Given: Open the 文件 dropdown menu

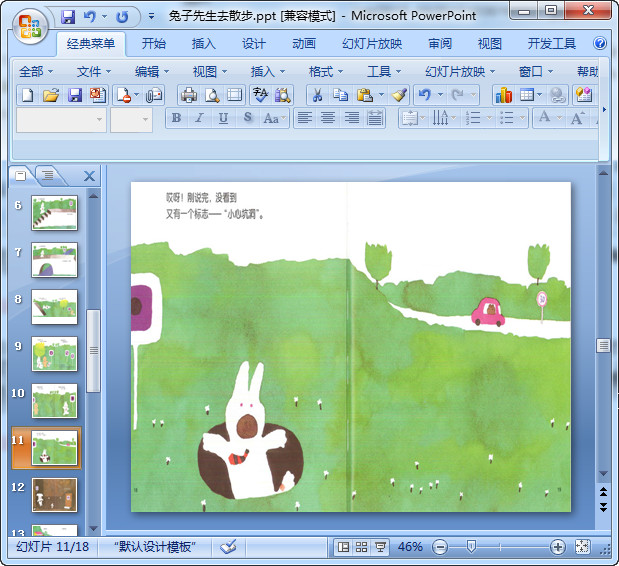Looking at the screenshot, I should [94, 72].
